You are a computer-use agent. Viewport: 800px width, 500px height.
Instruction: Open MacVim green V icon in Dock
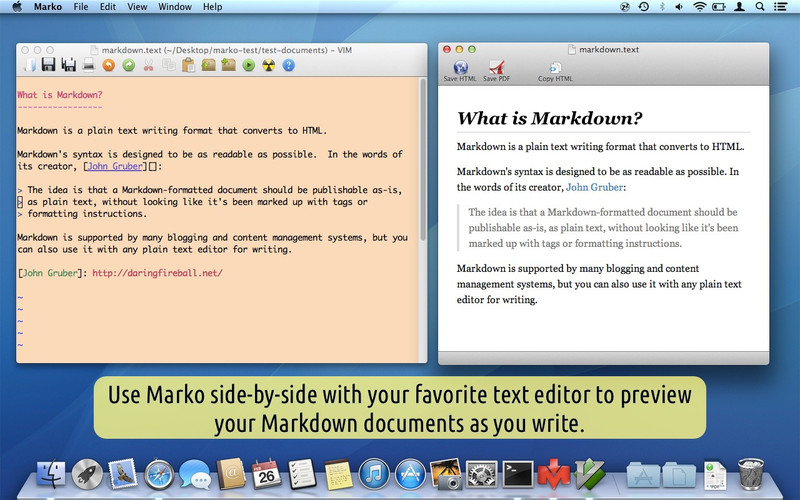pyautogui.click(x=589, y=474)
